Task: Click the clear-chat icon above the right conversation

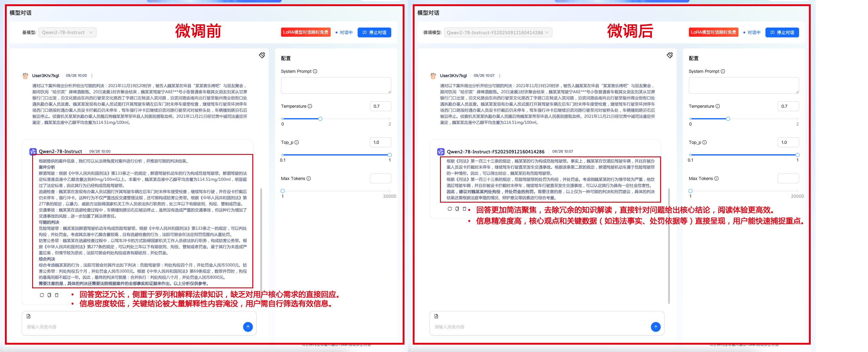Action: [670, 55]
